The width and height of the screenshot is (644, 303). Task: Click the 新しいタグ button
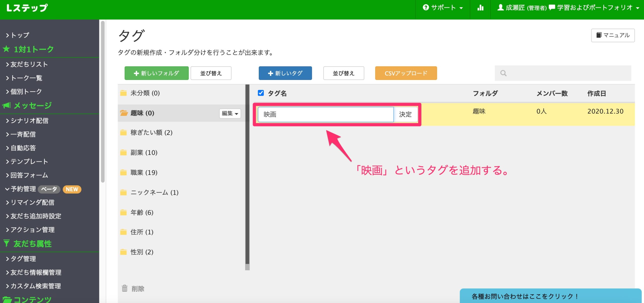[x=285, y=73]
